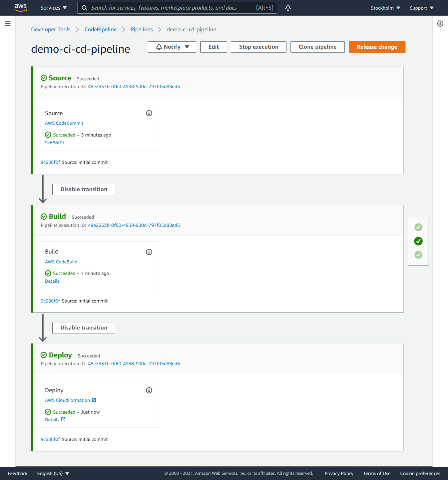The image size is (448, 480).
Task: Click Clone pipeline button
Action: click(x=317, y=47)
